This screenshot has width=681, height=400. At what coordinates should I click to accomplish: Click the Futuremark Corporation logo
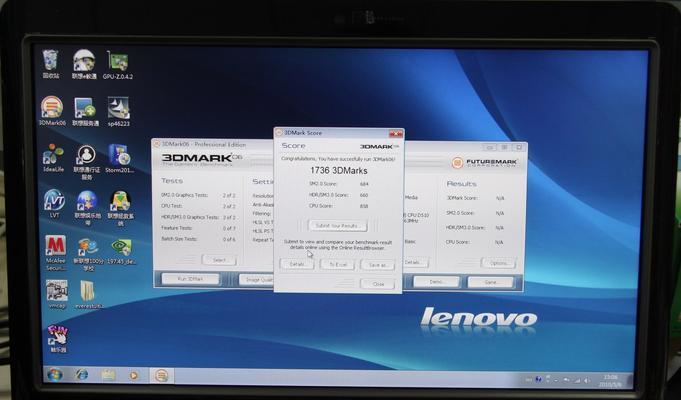click(485, 162)
